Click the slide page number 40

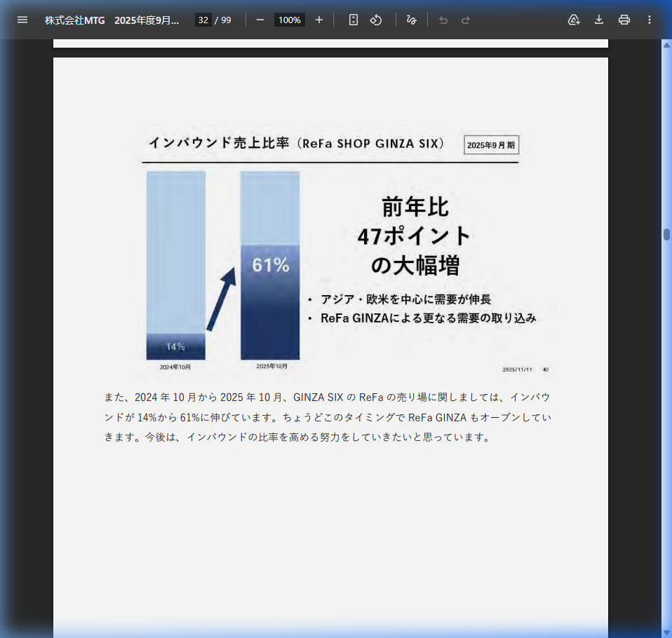click(546, 369)
